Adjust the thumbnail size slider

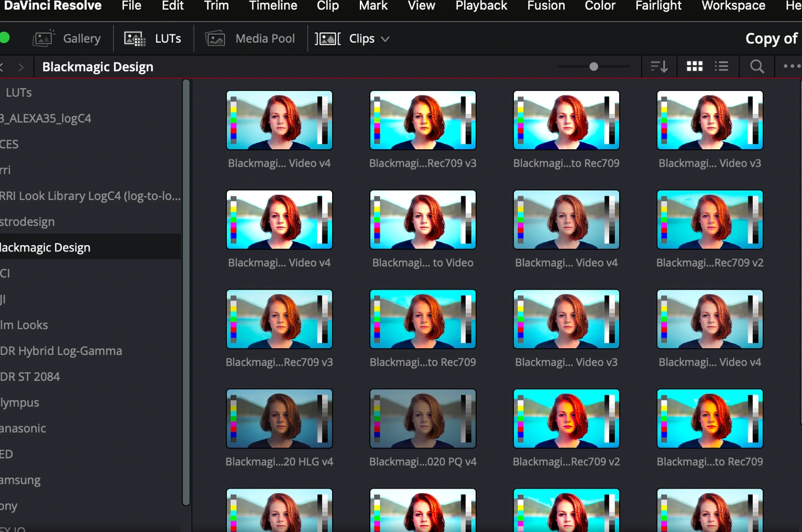click(593, 66)
